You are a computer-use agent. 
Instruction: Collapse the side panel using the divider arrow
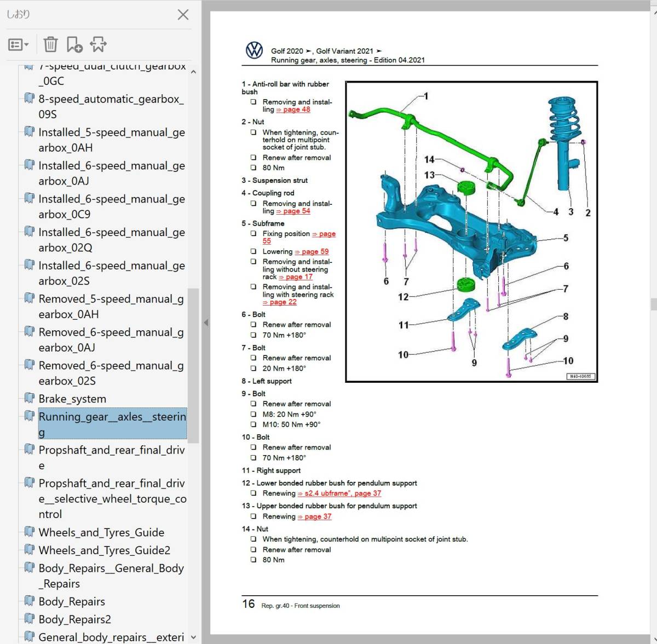[206, 323]
